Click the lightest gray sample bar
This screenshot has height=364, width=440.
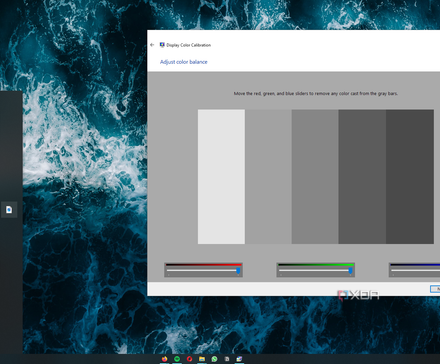[x=221, y=177]
